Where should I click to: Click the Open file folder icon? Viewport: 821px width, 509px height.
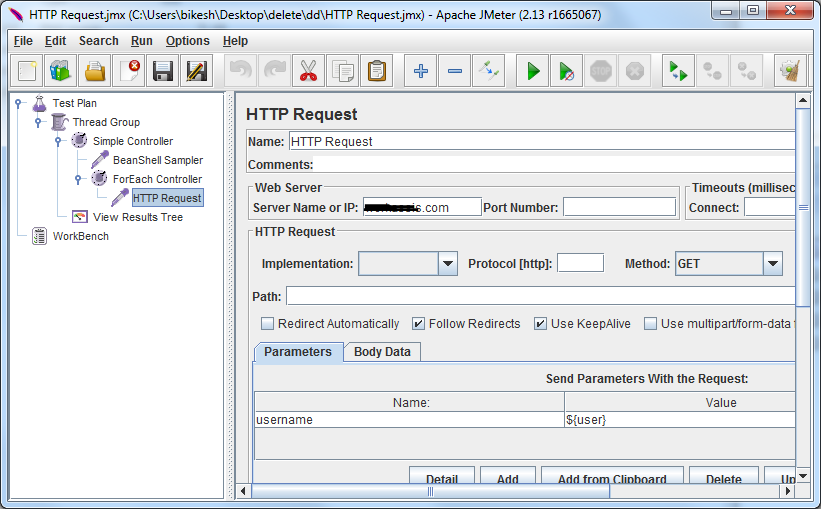click(95, 71)
